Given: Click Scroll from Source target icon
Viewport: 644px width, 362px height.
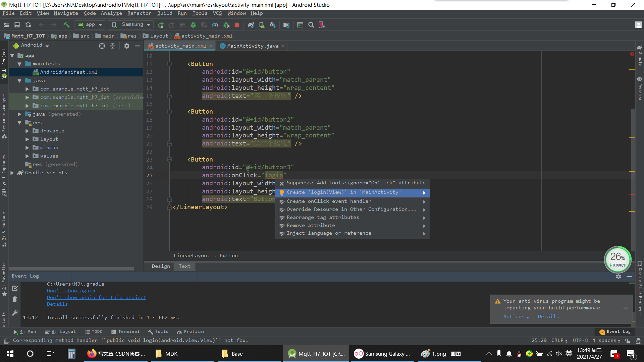Looking at the screenshot, I should (x=102, y=46).
